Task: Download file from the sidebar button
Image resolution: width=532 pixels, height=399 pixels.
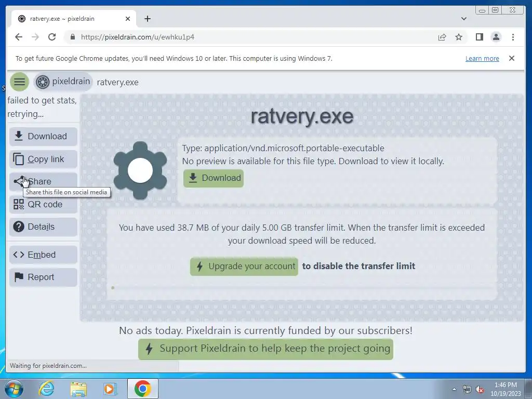Action: pos(44,137)
